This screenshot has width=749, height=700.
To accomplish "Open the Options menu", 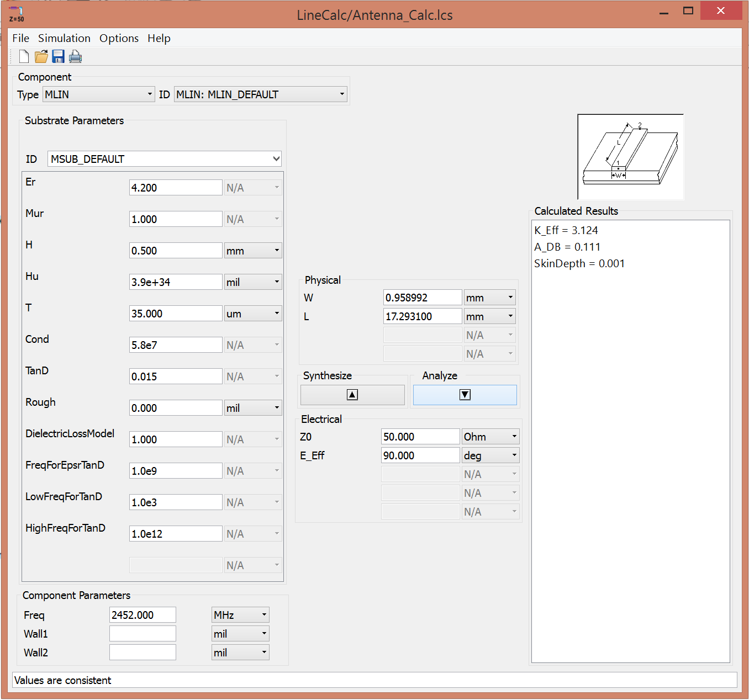I will click(119, 38).
